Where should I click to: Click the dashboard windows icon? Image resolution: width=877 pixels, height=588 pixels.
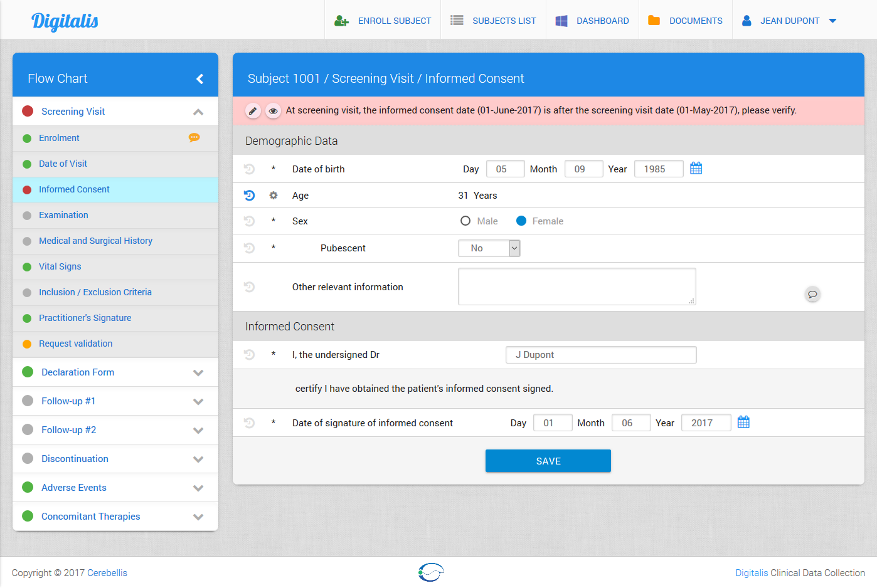561,21
